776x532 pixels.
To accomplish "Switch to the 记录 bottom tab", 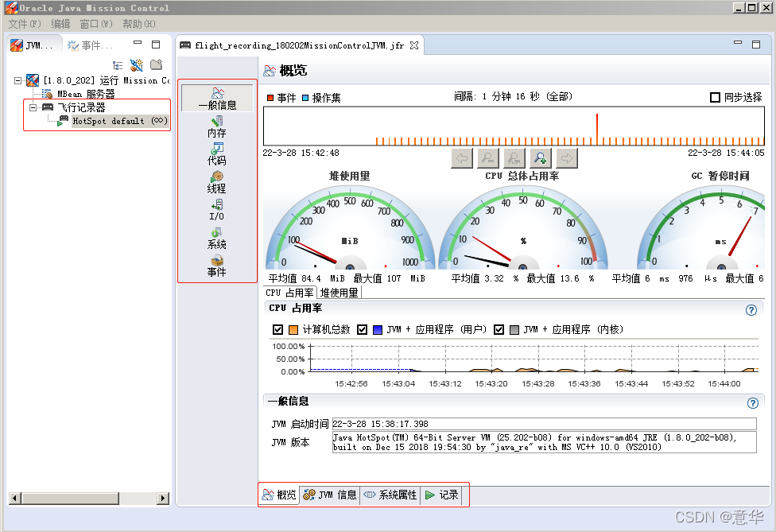I will pos(442,495).
